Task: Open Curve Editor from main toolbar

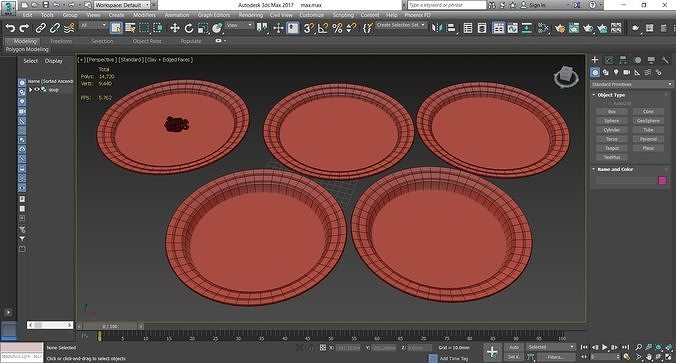Action: tap(513, 28)
